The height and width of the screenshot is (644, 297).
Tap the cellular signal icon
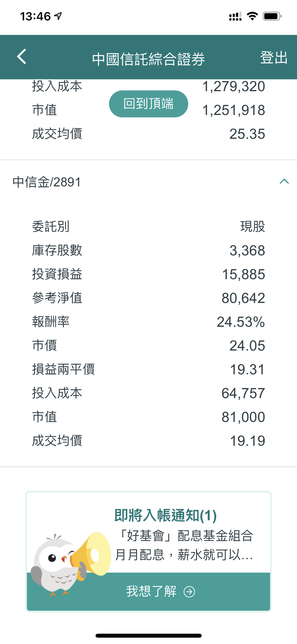(x=235, y=16)
